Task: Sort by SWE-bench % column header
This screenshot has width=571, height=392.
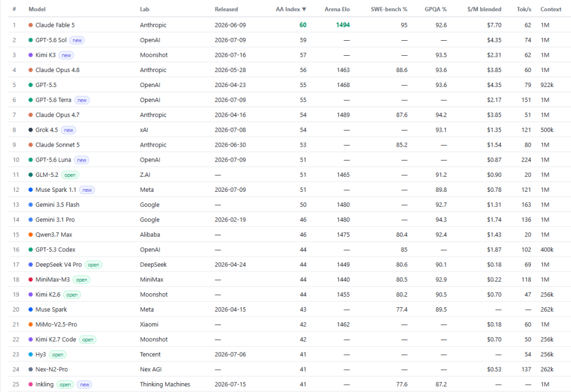Action: click(x=389, y=9)
